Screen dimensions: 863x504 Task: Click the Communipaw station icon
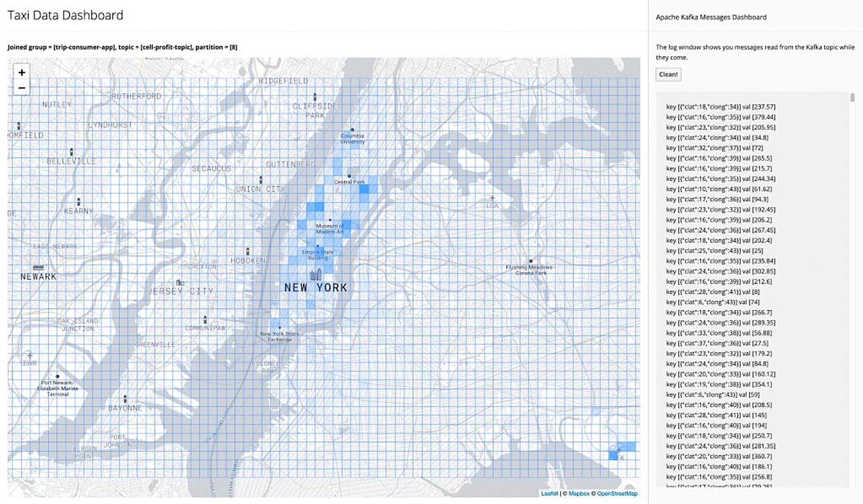pos(205,320)
